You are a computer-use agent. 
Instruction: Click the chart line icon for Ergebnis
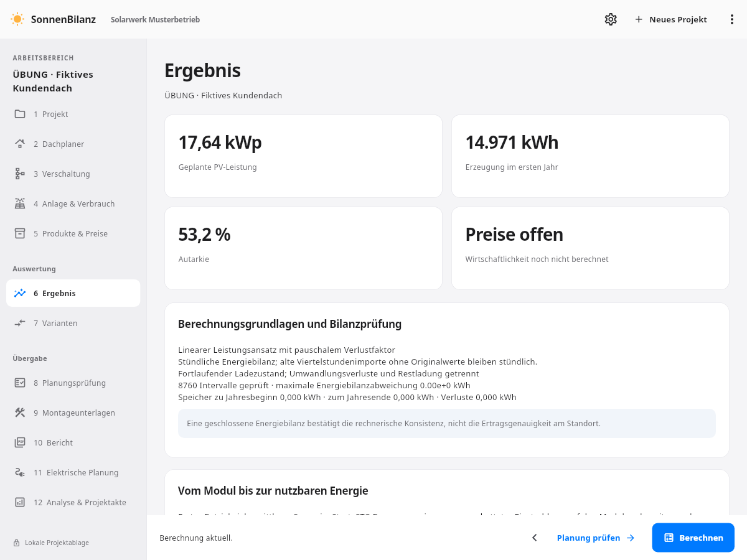pyautogui.click(x=20, y=293)
